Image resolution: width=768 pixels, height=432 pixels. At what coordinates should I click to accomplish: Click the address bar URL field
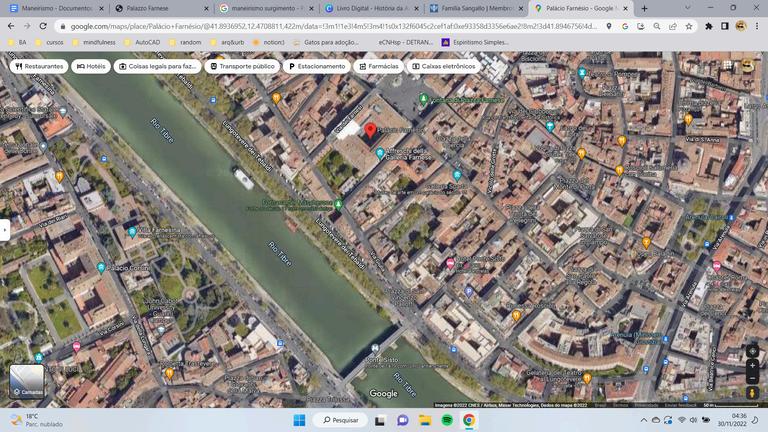point(333,26)
